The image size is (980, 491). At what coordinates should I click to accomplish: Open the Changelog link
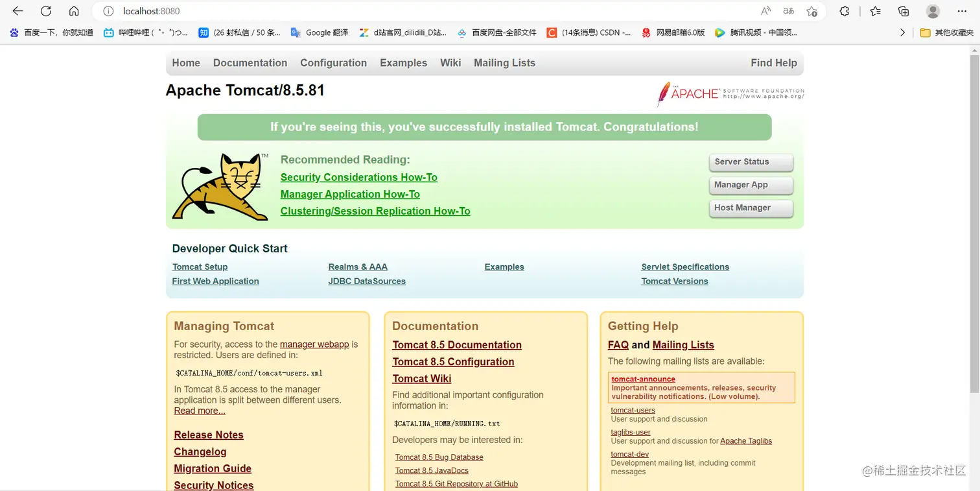200,451
